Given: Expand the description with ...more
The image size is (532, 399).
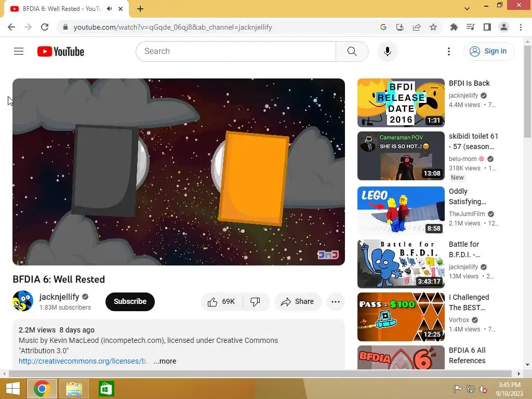Looking at the screenshot, I should click(165, 361).
